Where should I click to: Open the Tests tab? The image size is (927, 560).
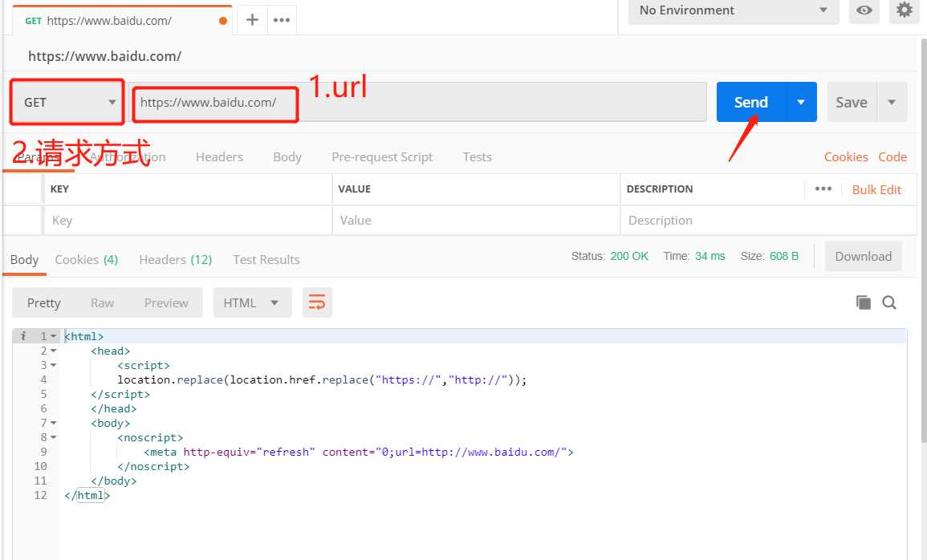477,157
